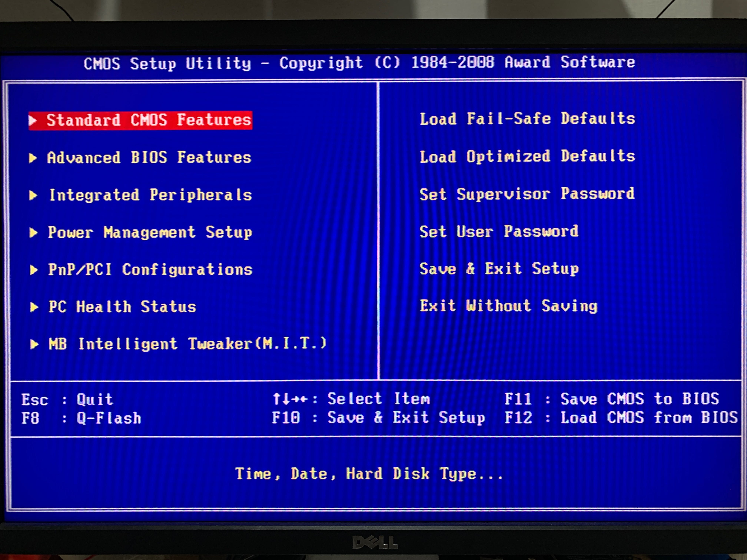Click the CMOS Setup Utility title text
Screen dimensions: 747x560
(x=359, y=63)
